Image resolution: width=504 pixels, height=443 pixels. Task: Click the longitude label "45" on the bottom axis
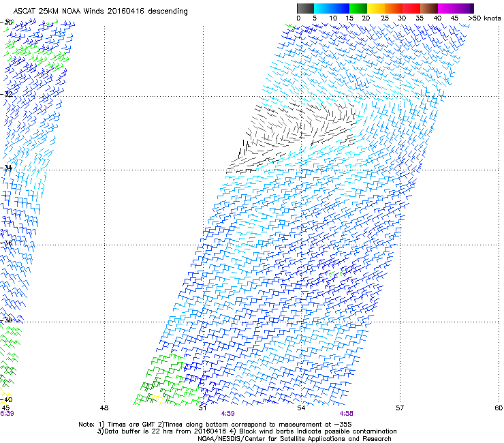tap(5, 408)
